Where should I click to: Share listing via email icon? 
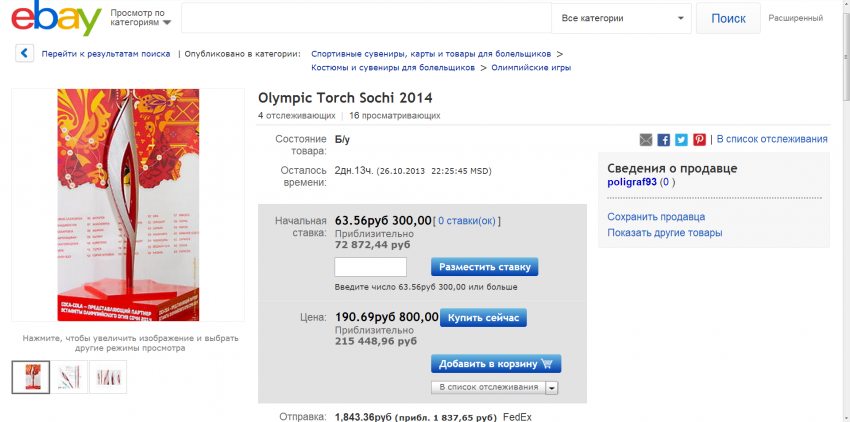click(646, 140)
